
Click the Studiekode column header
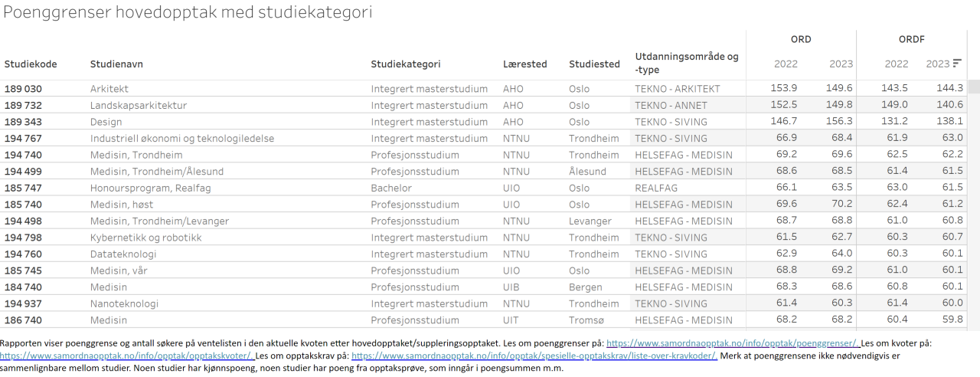31,64
